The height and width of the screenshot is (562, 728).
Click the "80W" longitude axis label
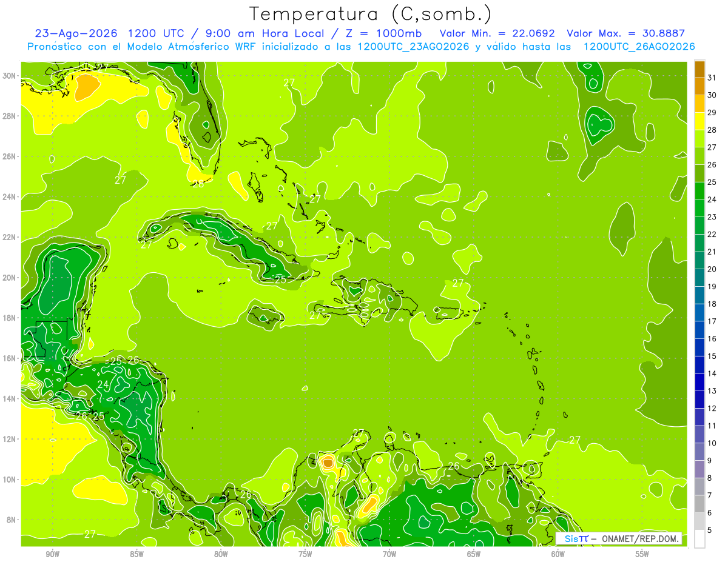pyautogui.click(x=221, y=554)
